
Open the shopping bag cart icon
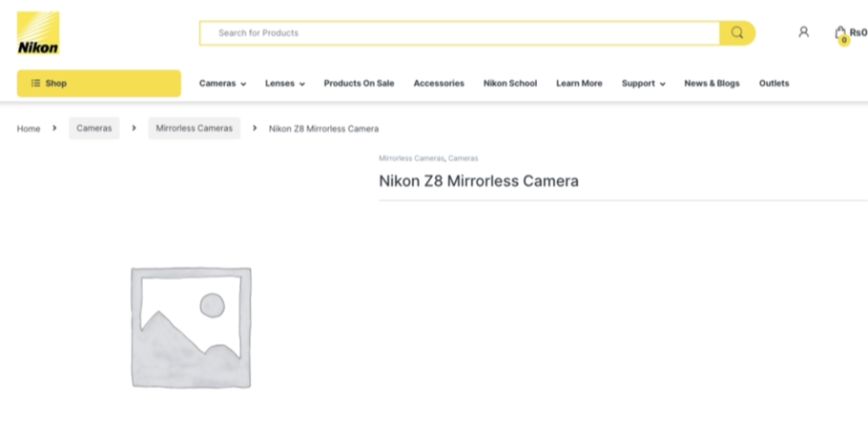[x=841, y=33]
